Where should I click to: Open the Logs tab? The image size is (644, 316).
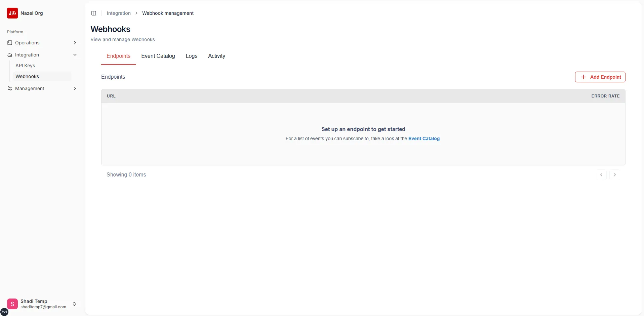click(191, 56)
